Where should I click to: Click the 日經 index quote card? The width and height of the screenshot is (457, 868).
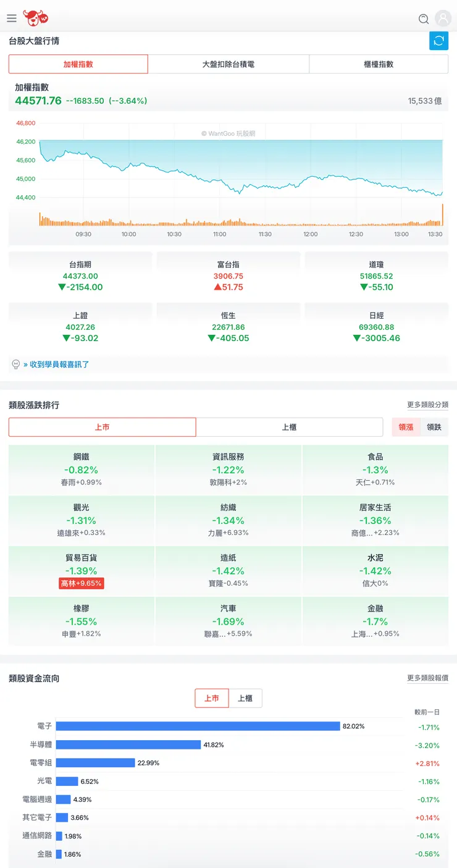point(377,327)
